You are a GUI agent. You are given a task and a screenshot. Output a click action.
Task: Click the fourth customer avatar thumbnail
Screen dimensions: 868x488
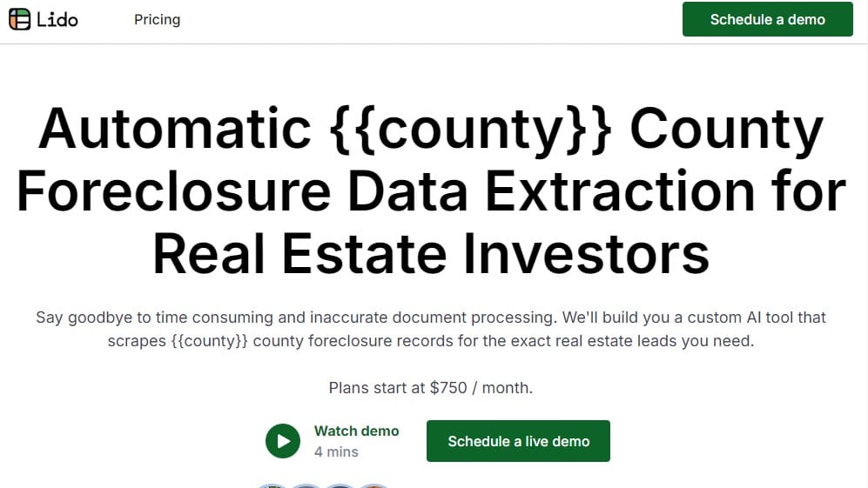click(x=374, y=485)
